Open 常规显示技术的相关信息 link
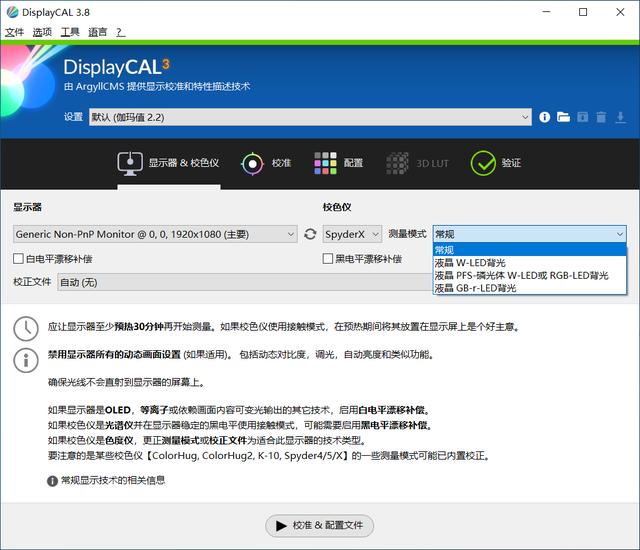 click(113, 481)
